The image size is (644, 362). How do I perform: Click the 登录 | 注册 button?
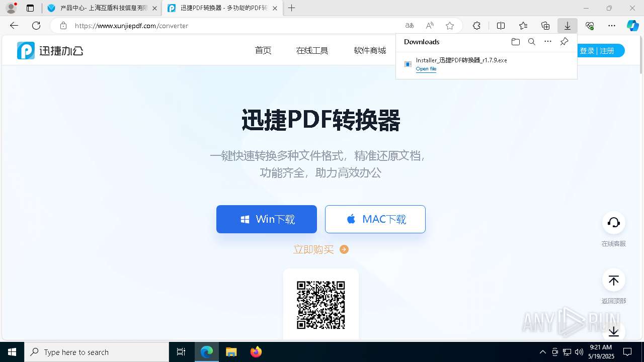point(598,51)
